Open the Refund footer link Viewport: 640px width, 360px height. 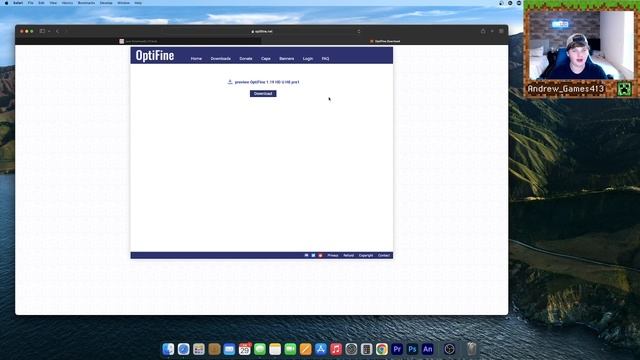tap(349, 256)
